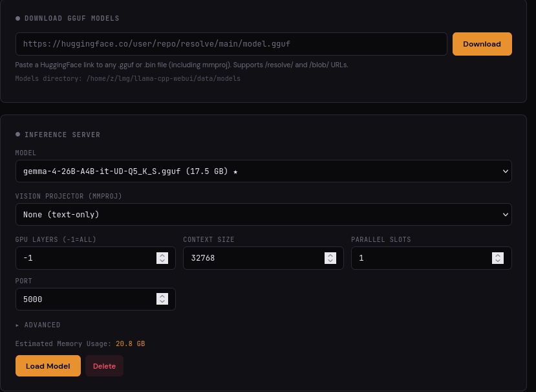Expand the Advanced settings section
The image size is (536, 392).
point(38,325)
